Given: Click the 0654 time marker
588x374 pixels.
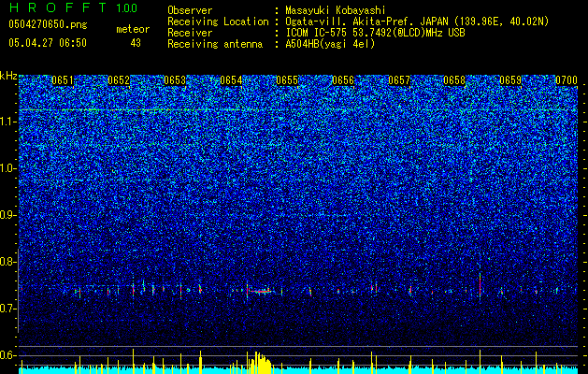Looking at the screenshot, I should click(x=231, y=80).
